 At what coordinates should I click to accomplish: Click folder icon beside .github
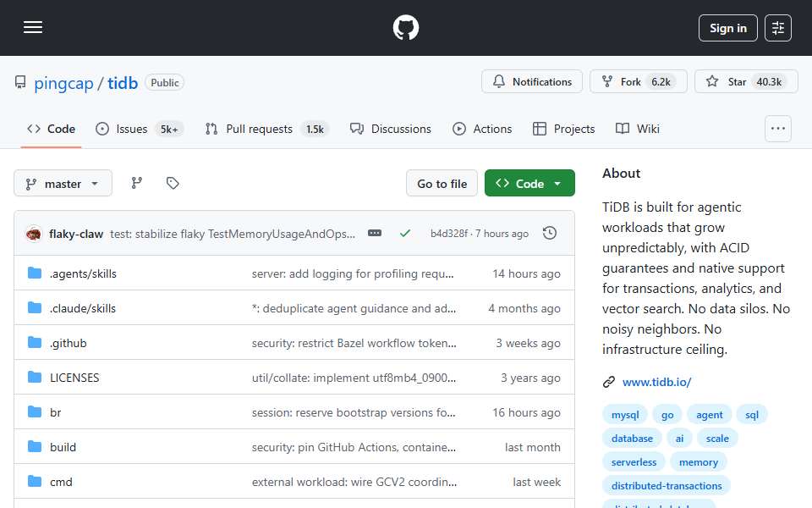(x=35, y=343)
